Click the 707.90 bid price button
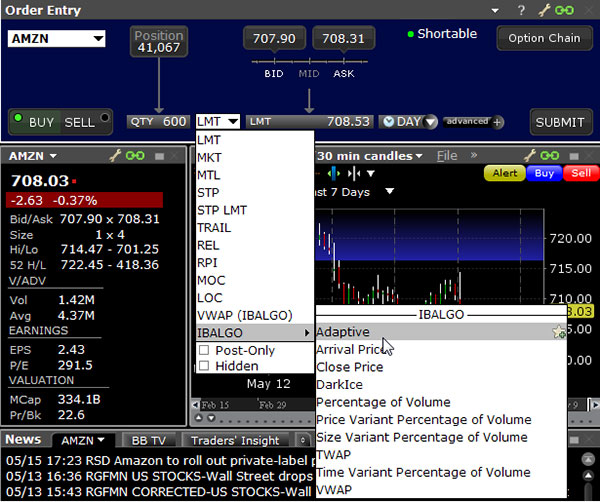 point(274,38)
